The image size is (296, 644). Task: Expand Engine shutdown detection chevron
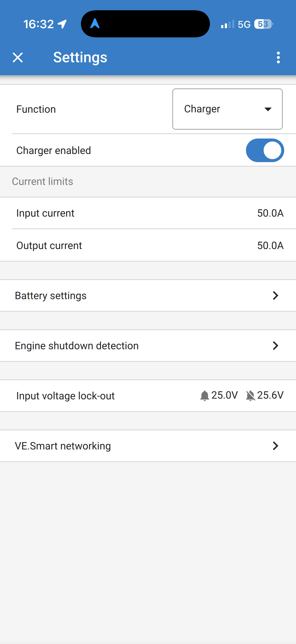[x=275, y=346]
